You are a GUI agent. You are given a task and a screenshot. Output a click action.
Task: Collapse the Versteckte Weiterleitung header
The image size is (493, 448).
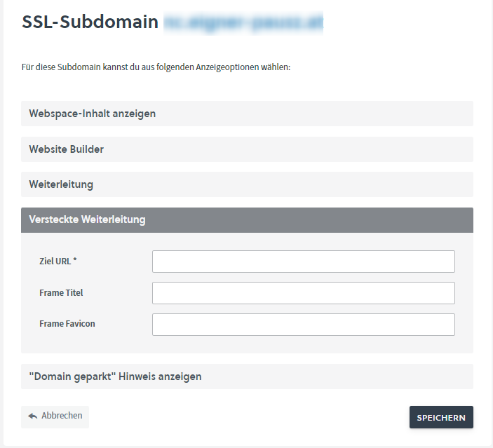tap(247, 219)
